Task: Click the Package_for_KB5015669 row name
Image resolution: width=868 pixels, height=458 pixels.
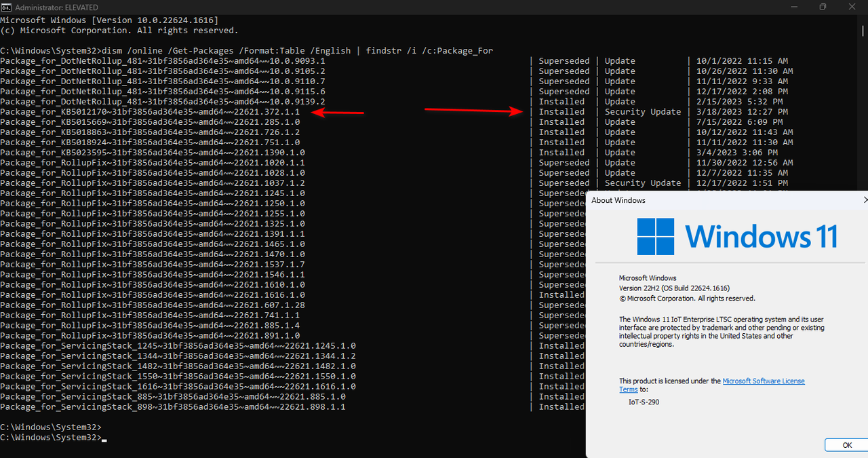Action: point(150,122)
